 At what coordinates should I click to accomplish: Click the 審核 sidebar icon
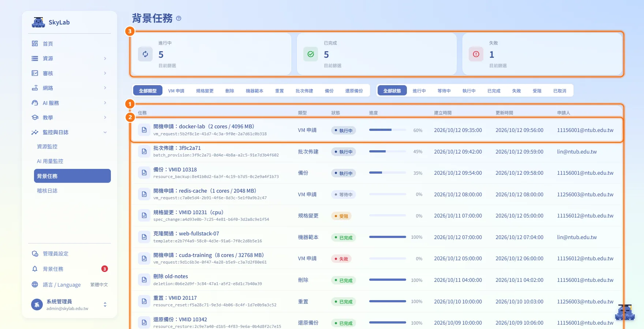[35, 73]
